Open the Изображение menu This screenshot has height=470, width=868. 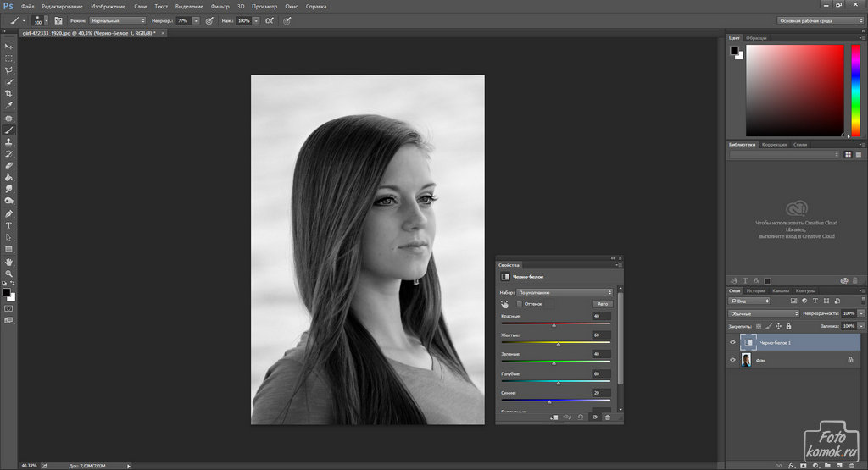(x=108, y=7)
